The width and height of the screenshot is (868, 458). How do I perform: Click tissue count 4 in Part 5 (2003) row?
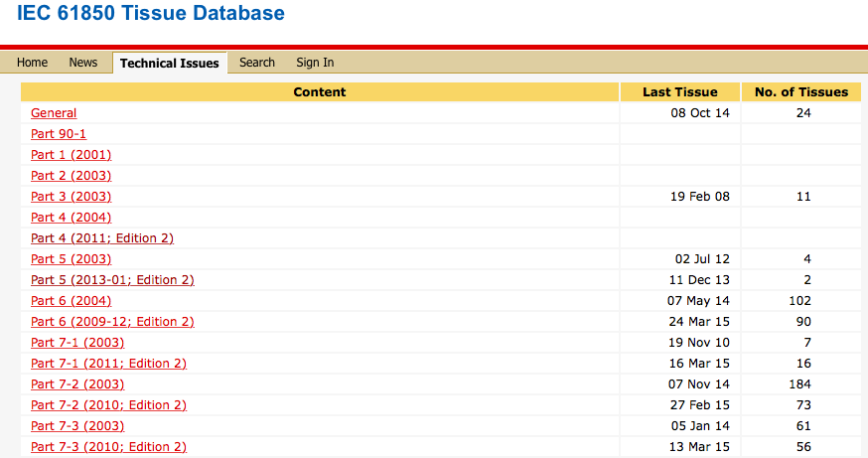point(807,259)
